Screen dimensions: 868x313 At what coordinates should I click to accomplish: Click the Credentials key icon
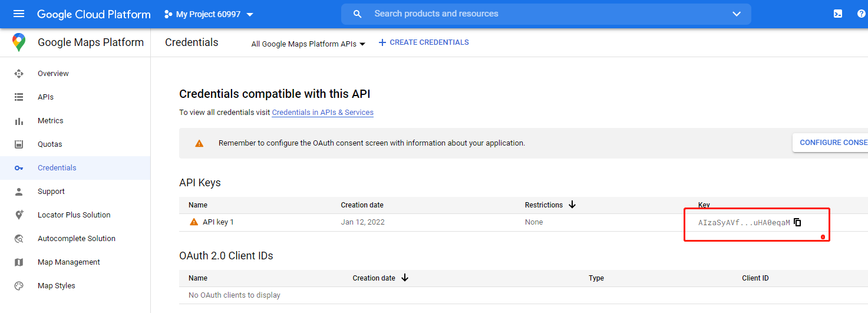(19, 168)
